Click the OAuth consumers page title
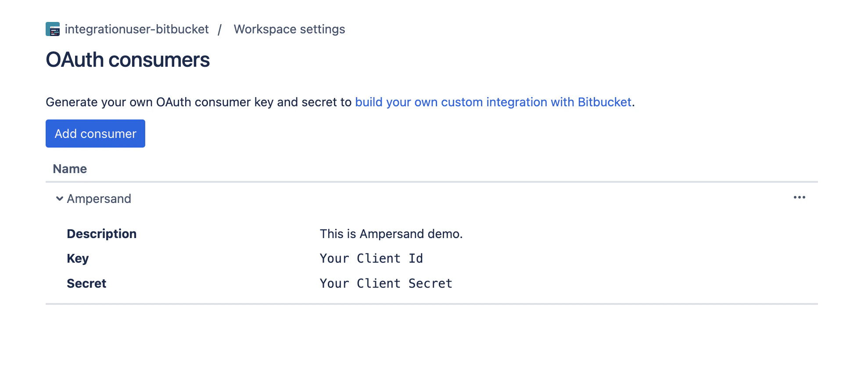The width and height of the screenshot is (868, 376). [x=128, y=60]
